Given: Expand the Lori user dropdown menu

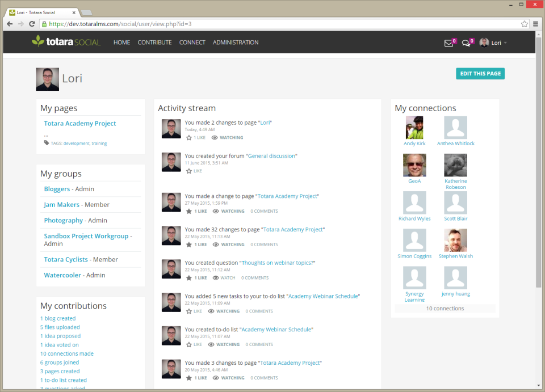Looking at the screenshot, I should [493, 43].
